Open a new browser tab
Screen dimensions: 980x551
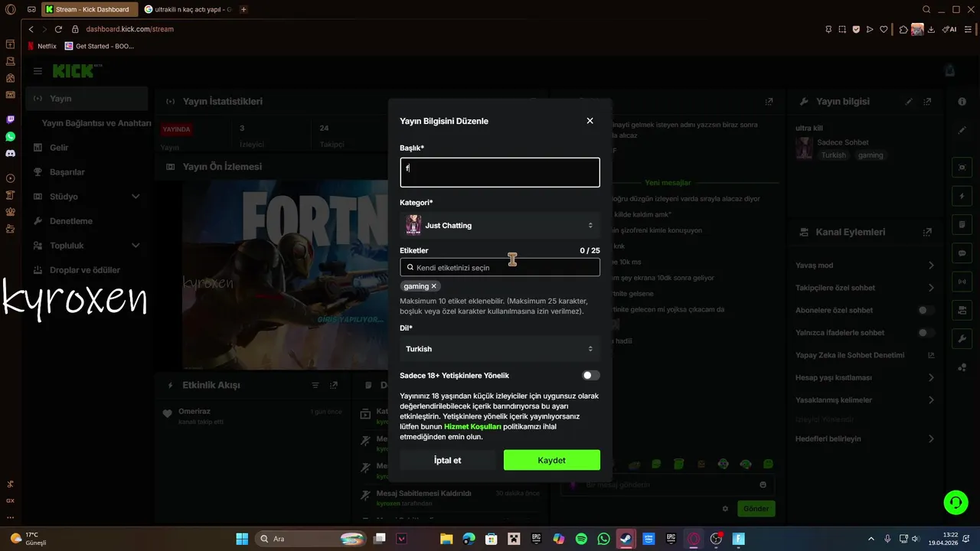click(243, 9)
